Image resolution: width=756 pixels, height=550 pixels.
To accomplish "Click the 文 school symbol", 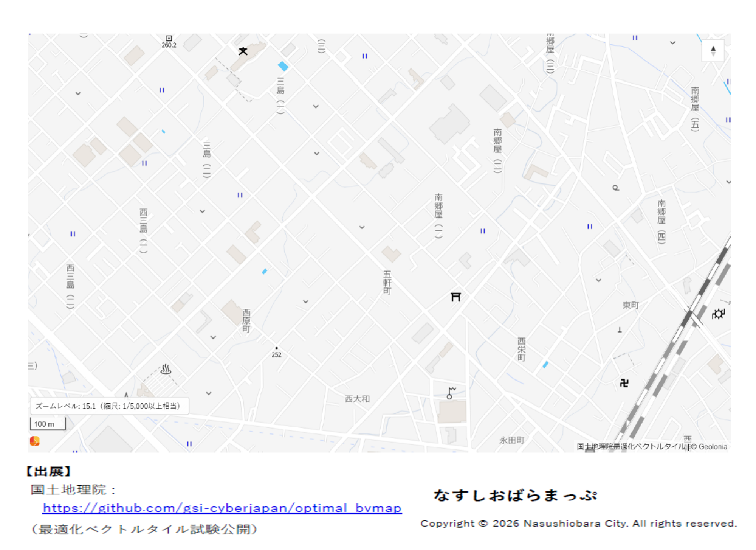I will 243,51.
